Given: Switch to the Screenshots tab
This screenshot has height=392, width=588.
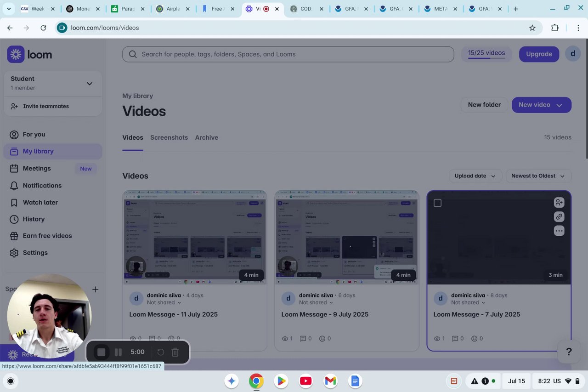Looking at the screenshot, I should click(x=169, y=137).
